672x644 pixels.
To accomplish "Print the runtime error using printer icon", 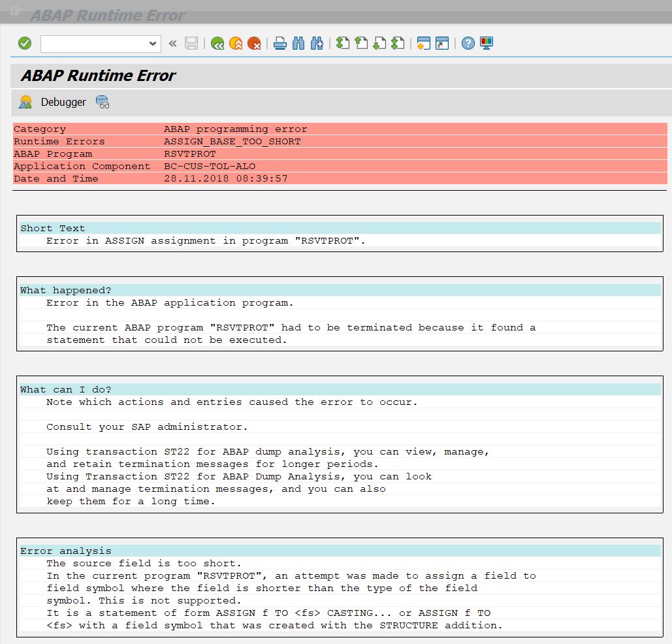I will tap(280, 43).
